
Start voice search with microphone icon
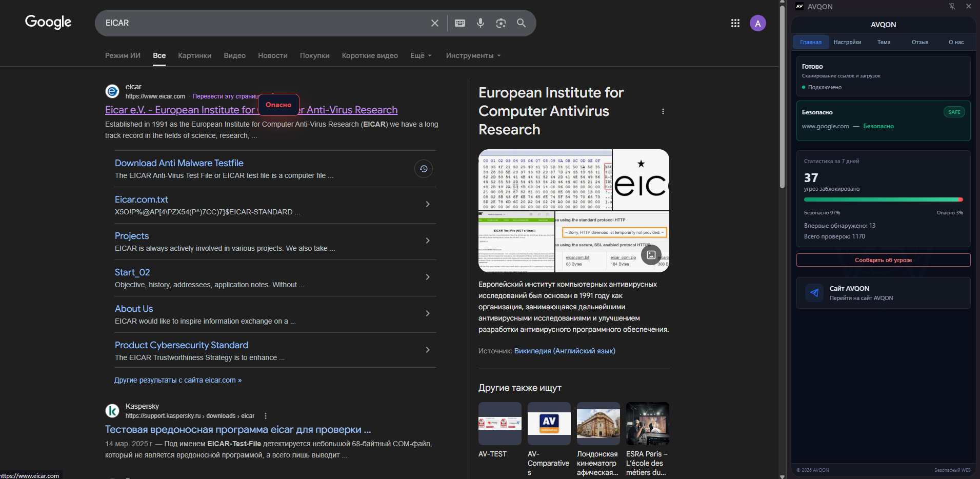point(481,23)
